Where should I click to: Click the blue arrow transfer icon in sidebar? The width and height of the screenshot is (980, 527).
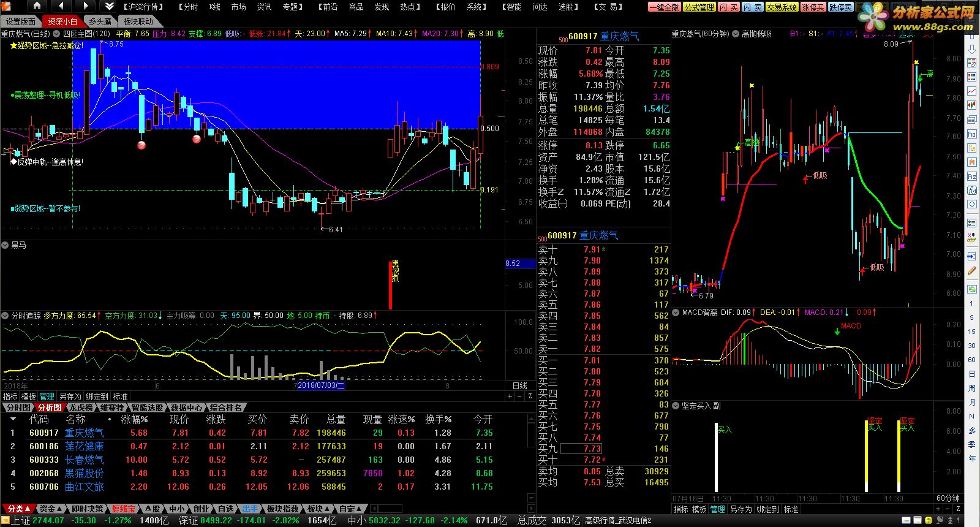coord(972,256)
